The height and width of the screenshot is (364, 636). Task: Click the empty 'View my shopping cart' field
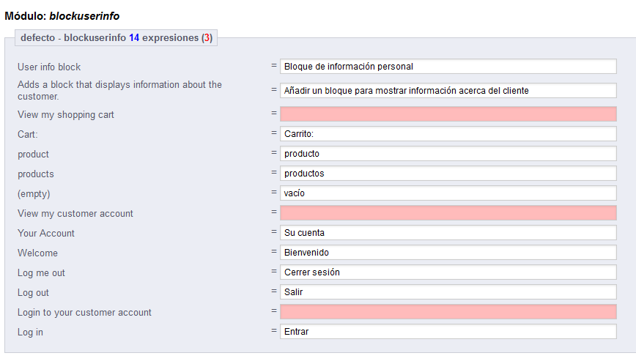point(448,114)
